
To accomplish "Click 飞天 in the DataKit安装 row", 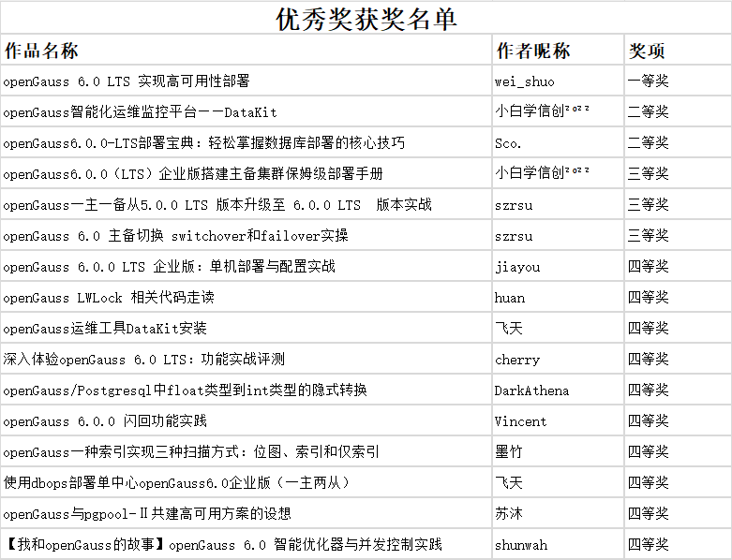I will tap(508, 329).
